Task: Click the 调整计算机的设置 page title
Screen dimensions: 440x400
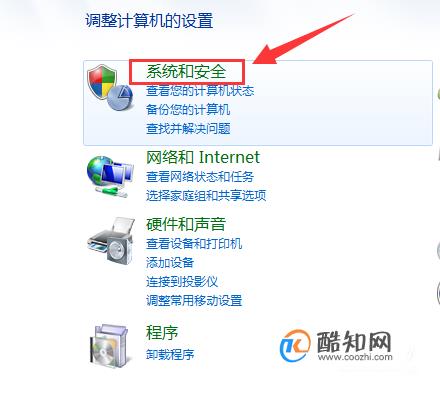Action: (149, 21)
